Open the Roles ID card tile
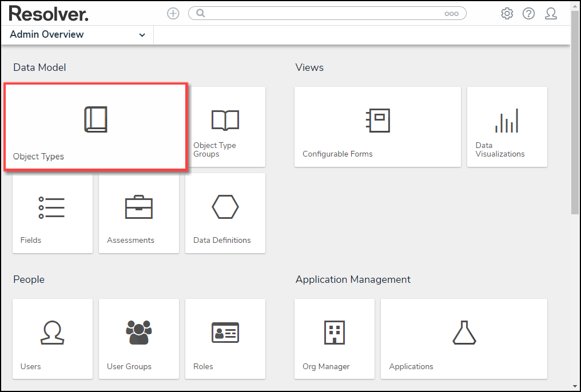581x392 pixels. (x=225, y=339)
